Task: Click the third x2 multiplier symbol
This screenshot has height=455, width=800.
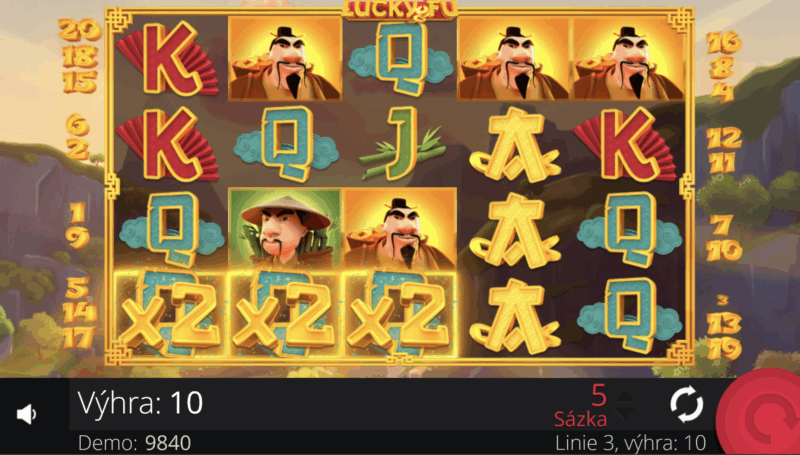Action: 400,314
